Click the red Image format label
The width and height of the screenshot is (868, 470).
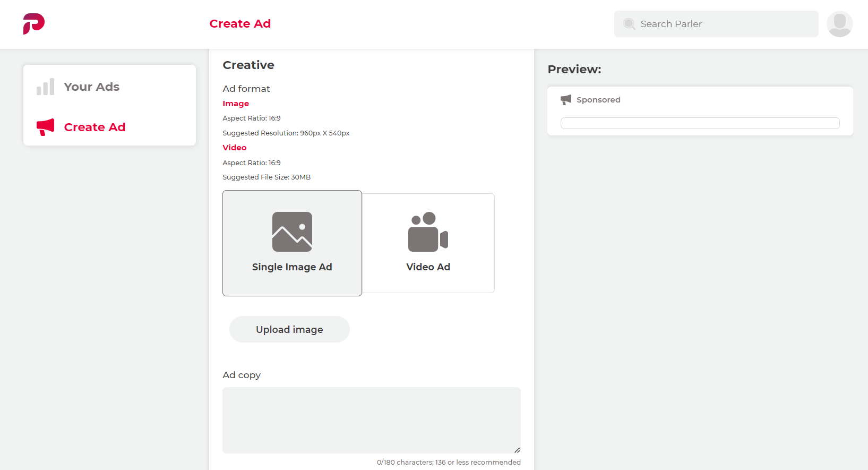(x=236, y=104)
